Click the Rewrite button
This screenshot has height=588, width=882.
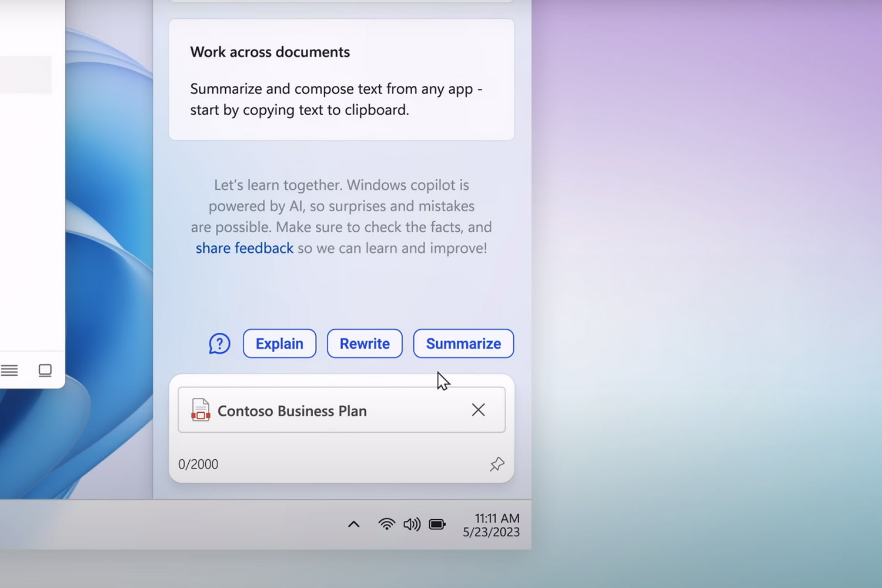[x=365, y=343]
